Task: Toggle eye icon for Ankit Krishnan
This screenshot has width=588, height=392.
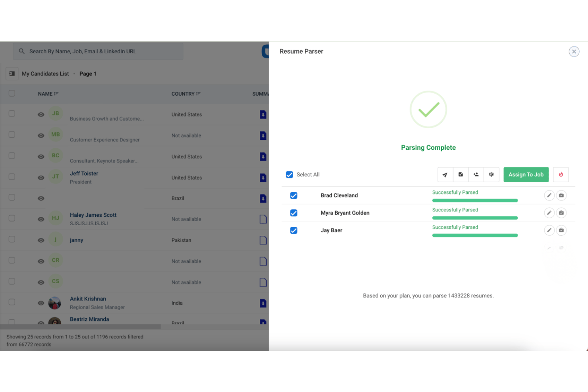Action: (41, 303)
